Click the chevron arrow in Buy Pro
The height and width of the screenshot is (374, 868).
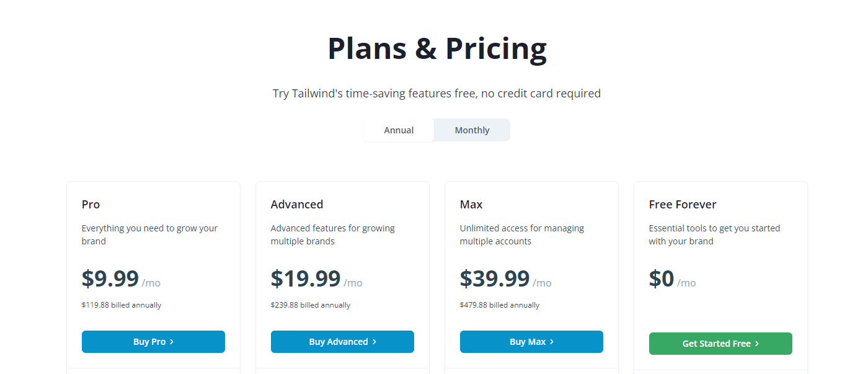172,342
